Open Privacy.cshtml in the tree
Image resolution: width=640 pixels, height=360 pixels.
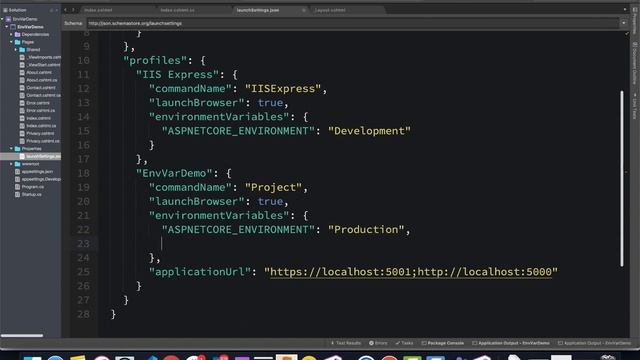[x=40, y=133]
